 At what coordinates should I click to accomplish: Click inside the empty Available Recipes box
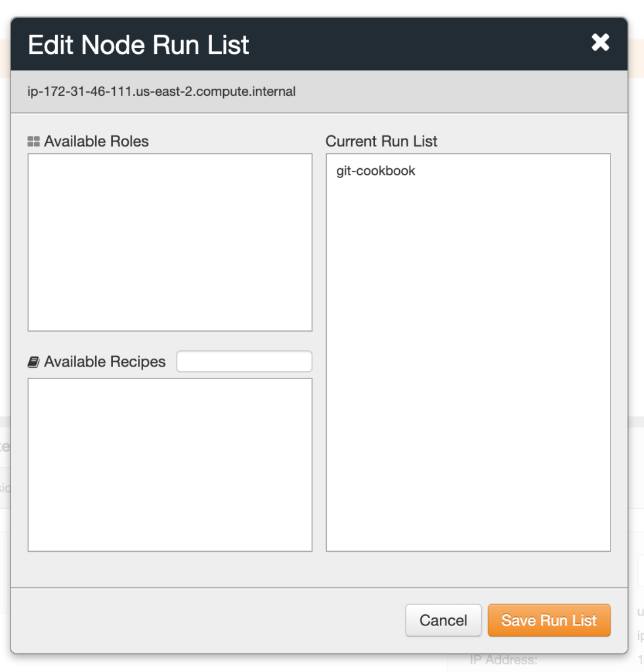point(169,464)
